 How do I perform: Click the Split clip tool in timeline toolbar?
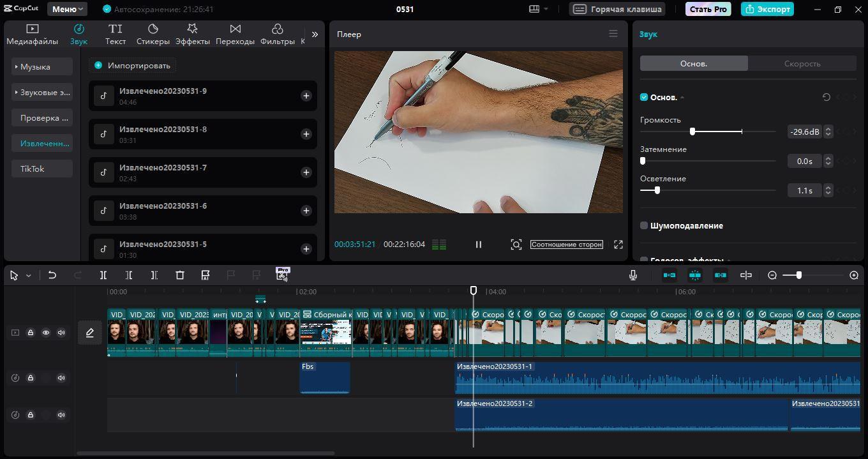pyautogui.click(x=103, y=275)
